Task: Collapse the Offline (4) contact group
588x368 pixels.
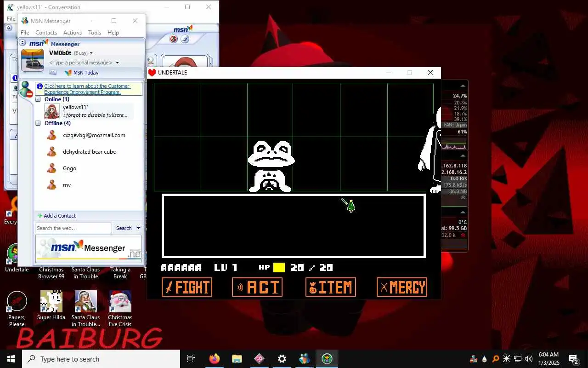Action: coord(39,123)
